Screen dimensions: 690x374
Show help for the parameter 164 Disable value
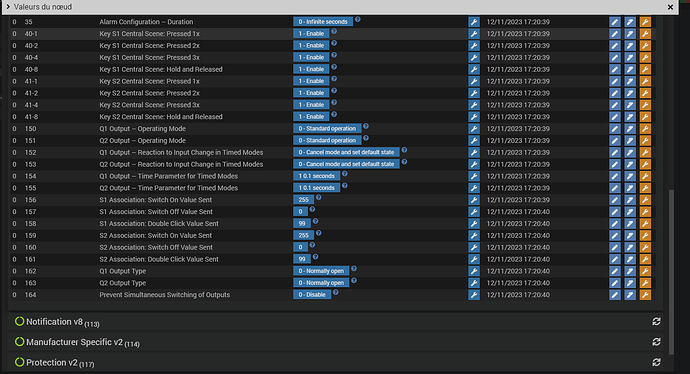336,293
